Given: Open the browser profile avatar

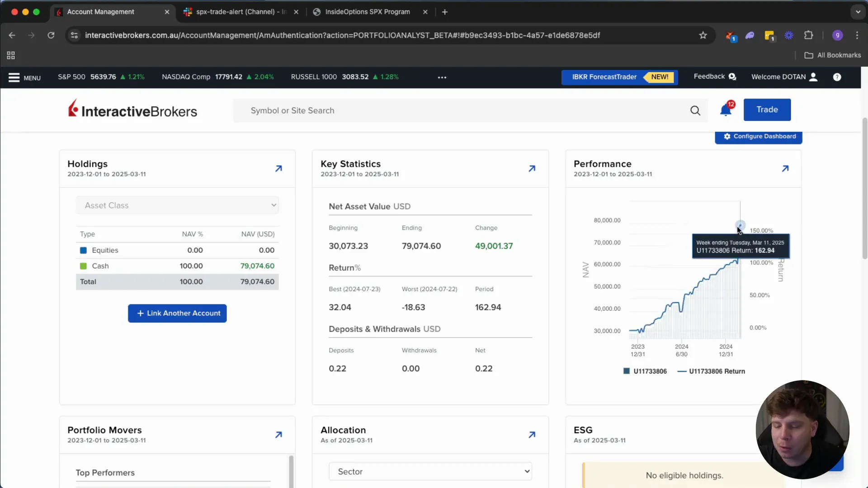Looking at the screenshot, I should point(837,35).
